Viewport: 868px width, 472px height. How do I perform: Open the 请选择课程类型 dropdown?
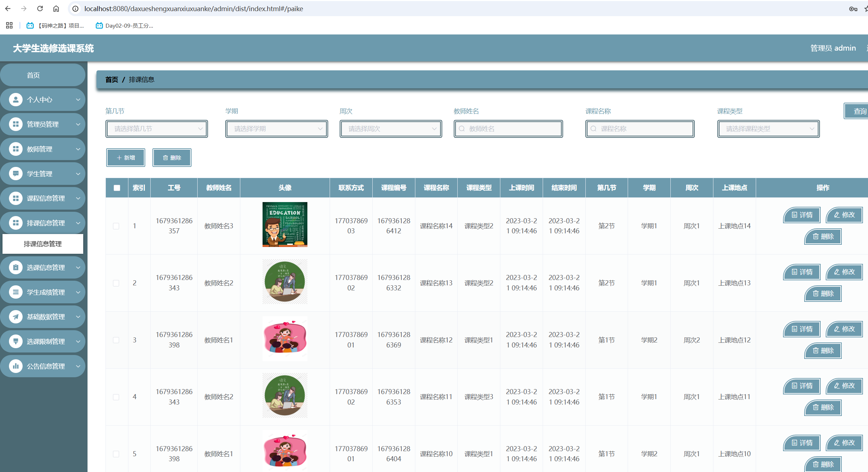click(768, 129)
